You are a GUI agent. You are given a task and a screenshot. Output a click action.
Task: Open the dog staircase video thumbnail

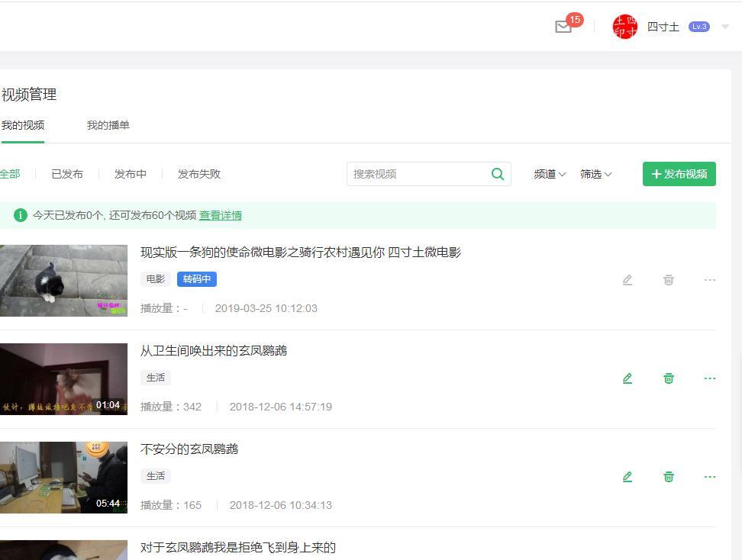[63, 281]
